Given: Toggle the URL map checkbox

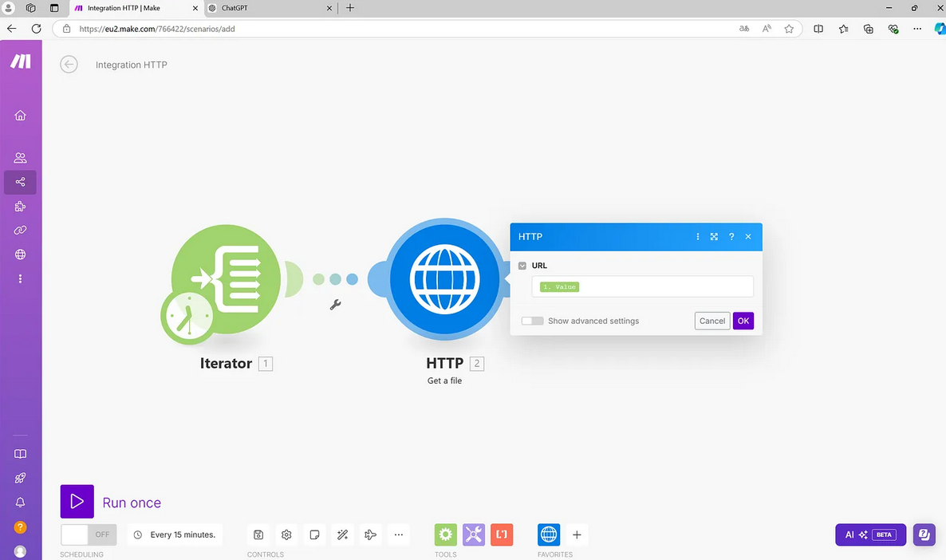Looking at the screenshot, I should pos(522,266).
